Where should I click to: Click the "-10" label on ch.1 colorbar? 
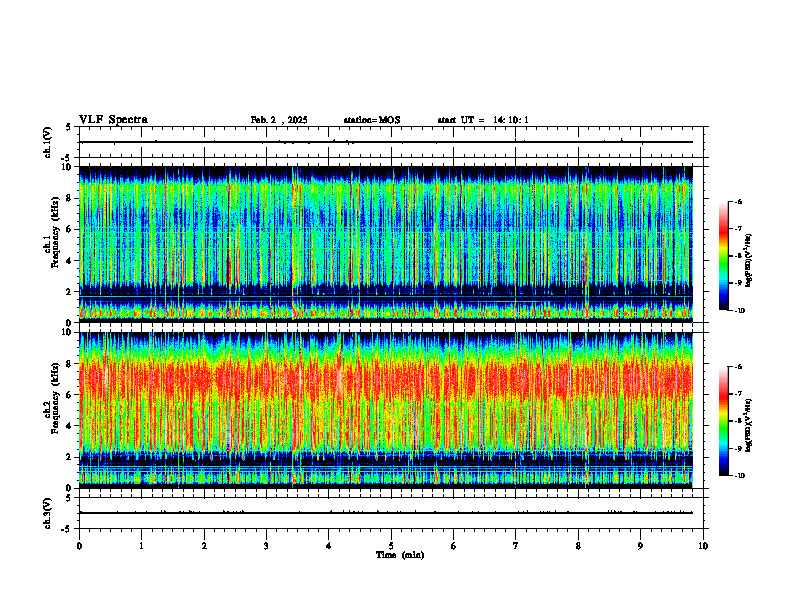click(x=739, y=311)
